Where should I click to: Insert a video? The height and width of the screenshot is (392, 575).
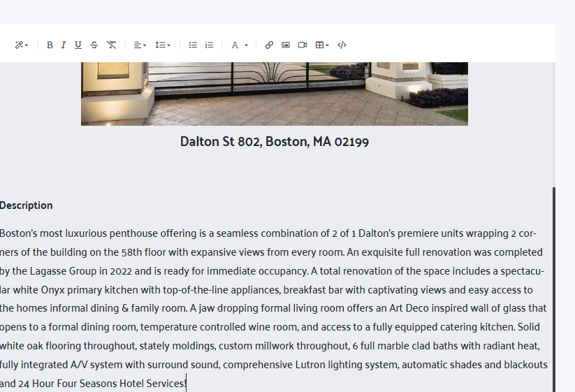(303, 45)
